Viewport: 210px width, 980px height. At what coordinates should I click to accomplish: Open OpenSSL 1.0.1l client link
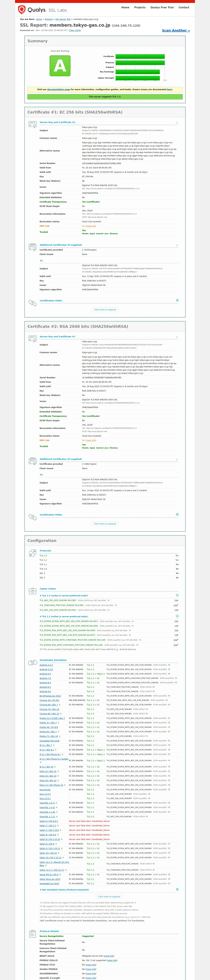tap(47, 803)
